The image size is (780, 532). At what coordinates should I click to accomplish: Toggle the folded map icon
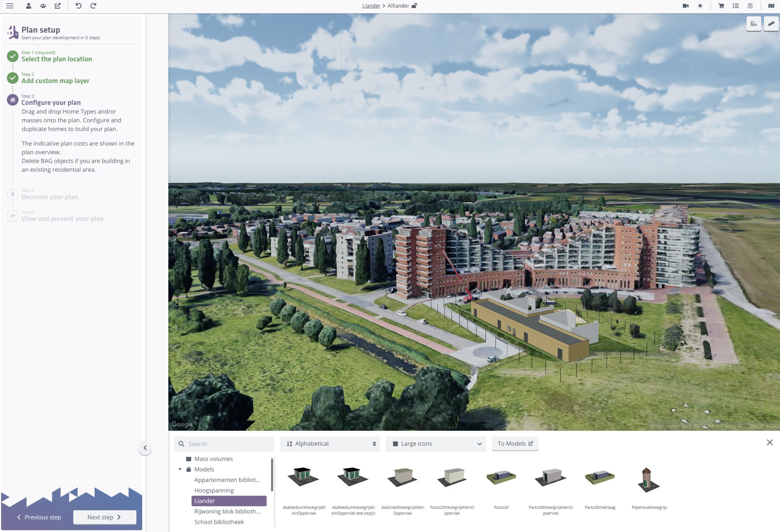click(771, 6)
